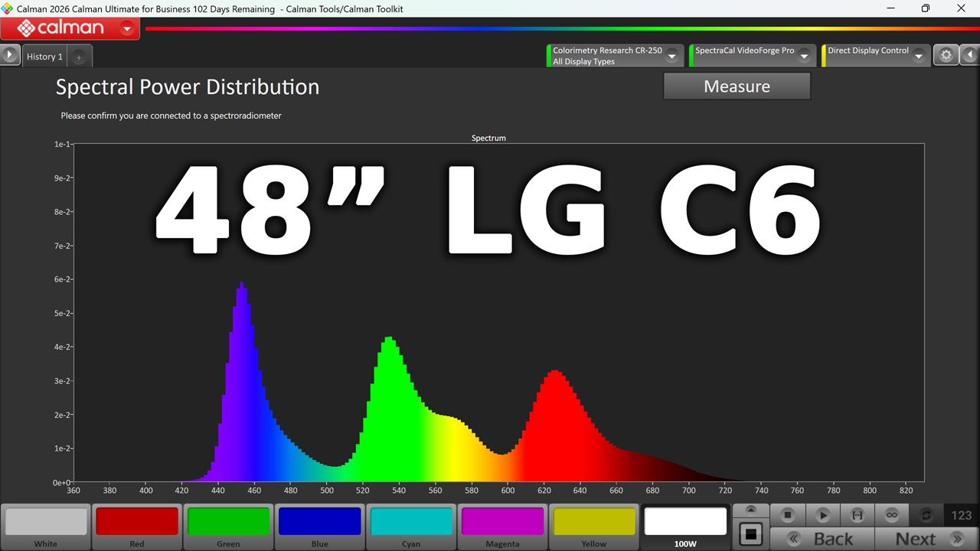Image resolution: width=980 pixels, height=551 pixels.
Task: Click the Spectrum chart title
Action: pyautogui.click(x=488, y=138)
